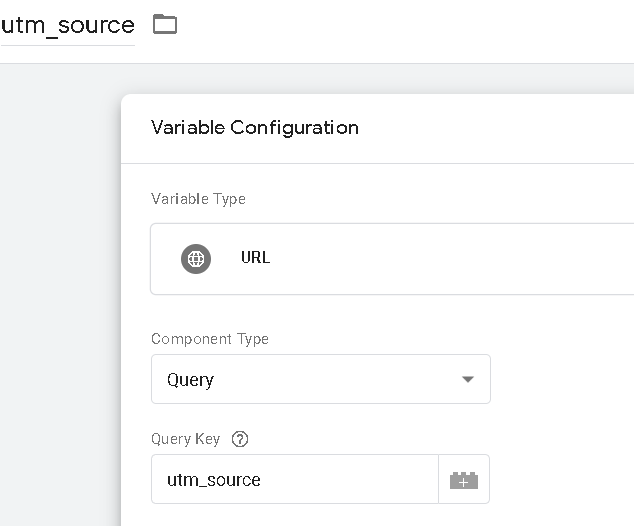
Task: Click the Component Type dropdown arrow
Action: (468, 379)
